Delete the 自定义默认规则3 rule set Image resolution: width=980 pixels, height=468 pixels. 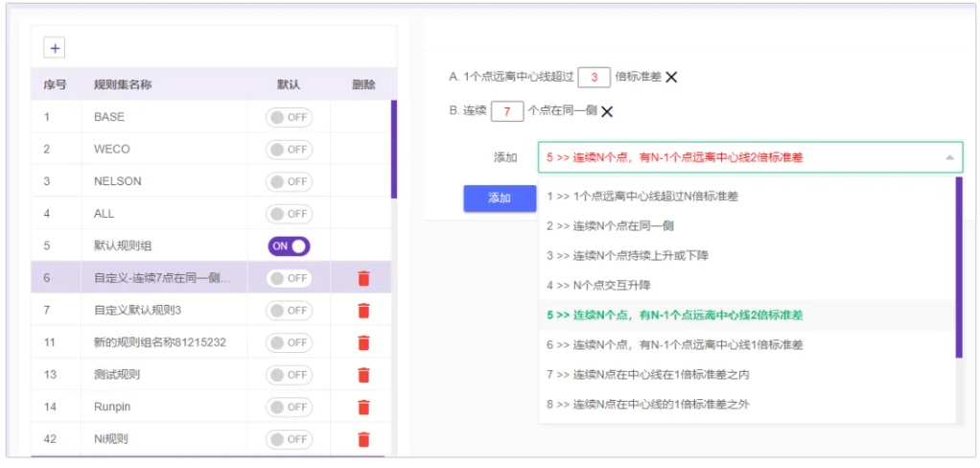tap(363, 311)
